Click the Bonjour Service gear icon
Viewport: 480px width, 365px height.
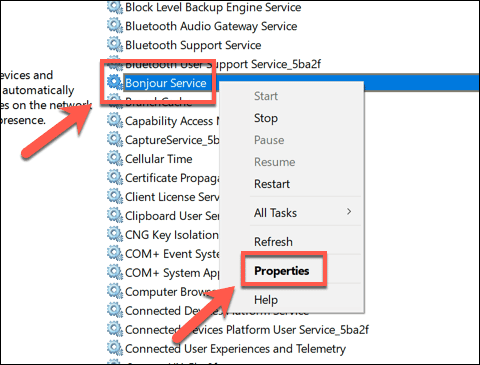[115, 82]
